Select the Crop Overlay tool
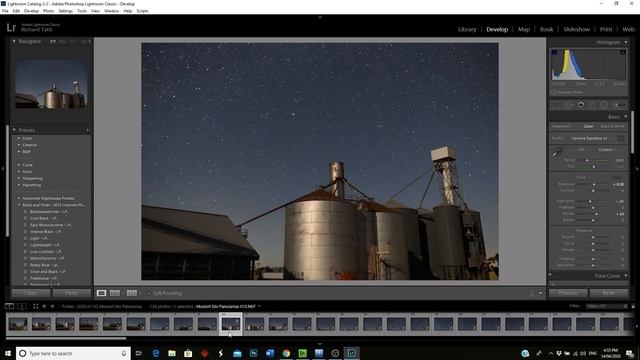Image resolution: width=640 pixels, height=360 pixels. tap(556, 105)
